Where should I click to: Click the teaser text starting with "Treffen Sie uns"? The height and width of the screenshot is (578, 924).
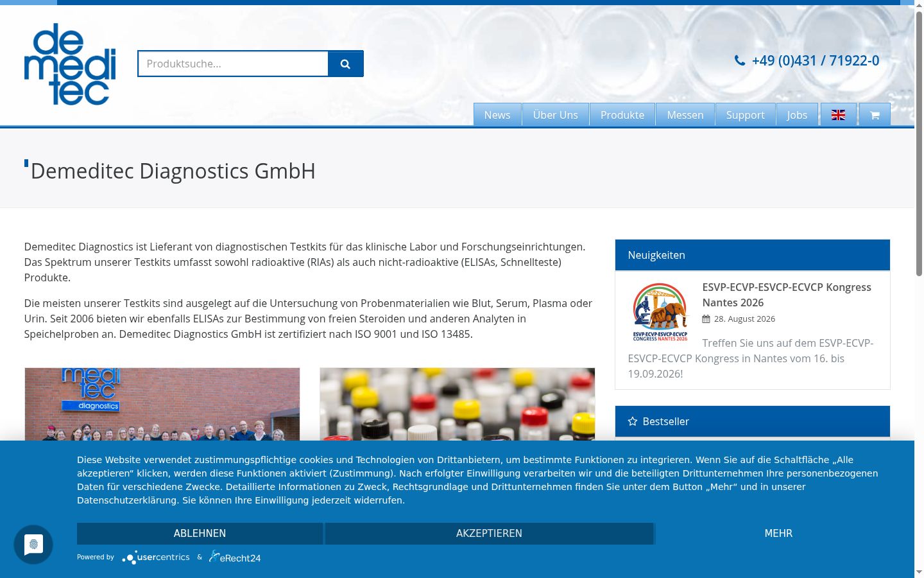click(x=751, y=358)
